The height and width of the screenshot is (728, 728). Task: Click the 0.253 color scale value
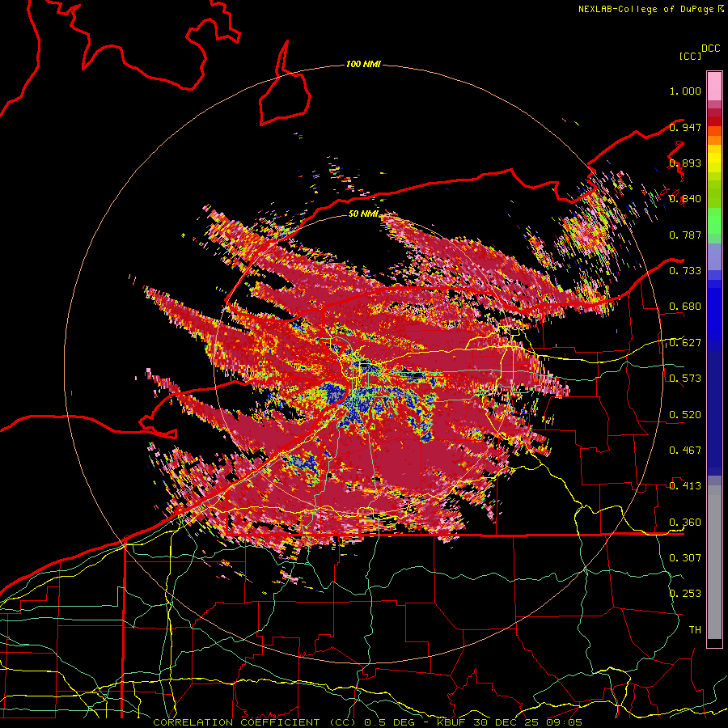[685, 594]
